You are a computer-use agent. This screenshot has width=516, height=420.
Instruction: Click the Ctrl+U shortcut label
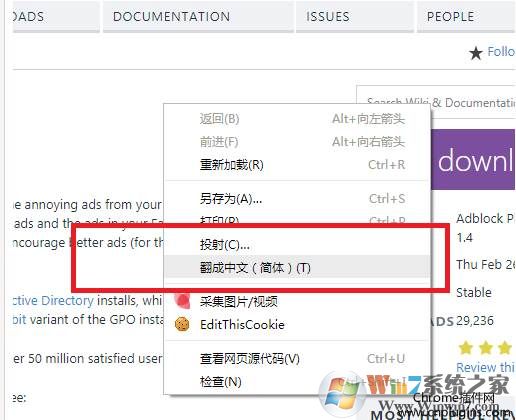coord(386,359)
